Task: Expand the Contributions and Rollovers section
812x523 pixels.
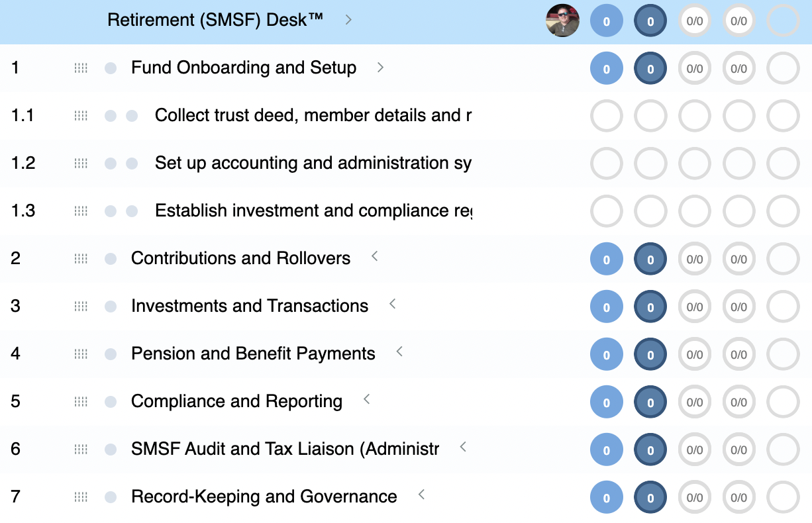Action: pos(374,258)
